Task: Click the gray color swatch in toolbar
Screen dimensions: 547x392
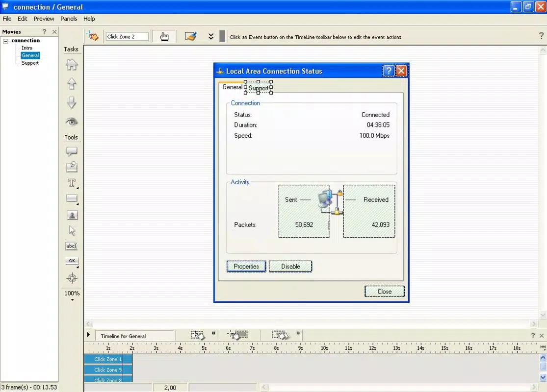Action: tap(222, 36)
